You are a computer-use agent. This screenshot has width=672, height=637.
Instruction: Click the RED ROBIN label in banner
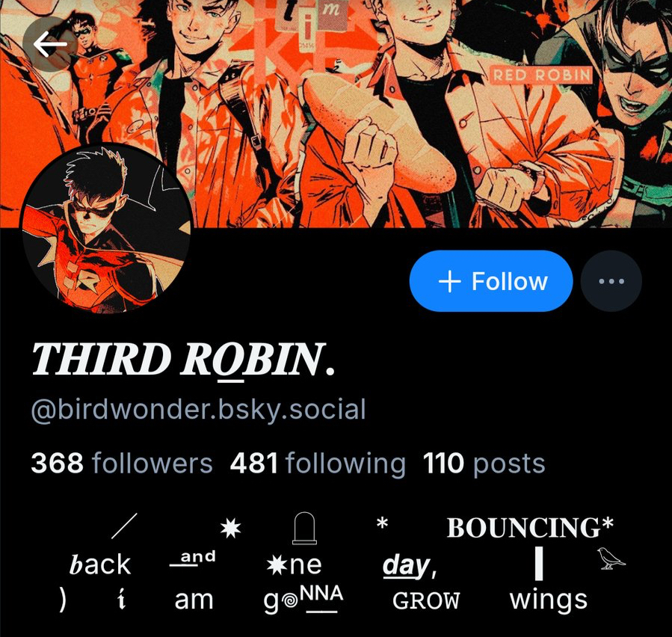tap(542, 76)
